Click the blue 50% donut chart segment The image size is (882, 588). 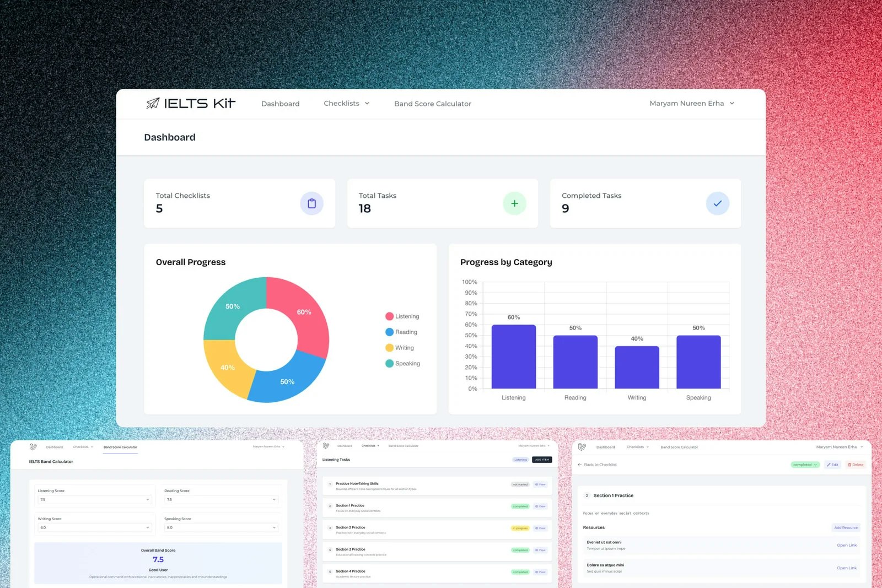287,381
